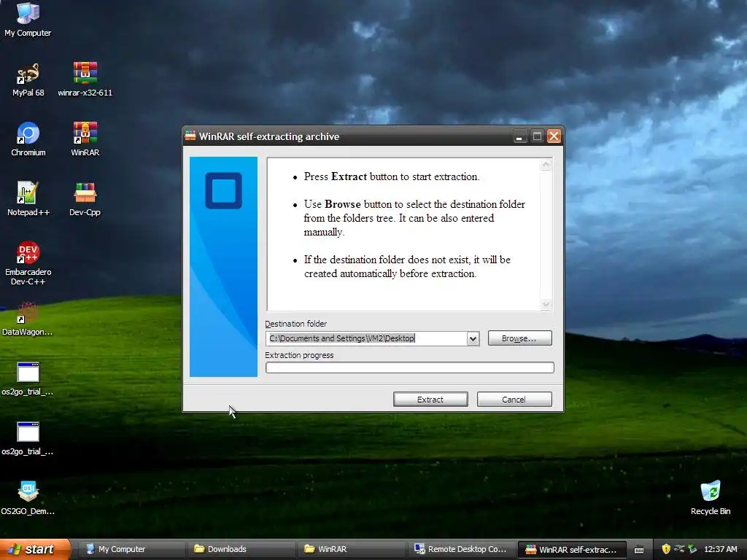Cancel the self-extracting archive dialog
The image size is (747, 560).
pyautogui.click(x=514, y=399)
